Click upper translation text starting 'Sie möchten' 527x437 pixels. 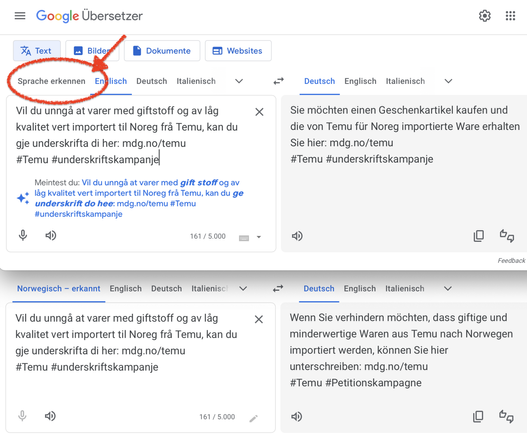pos(405,134)
